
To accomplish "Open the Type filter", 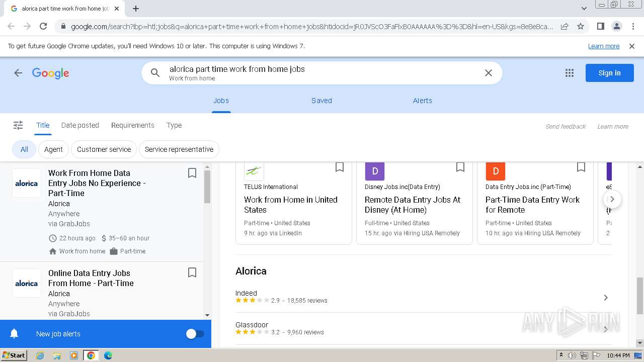I will 174,125.
